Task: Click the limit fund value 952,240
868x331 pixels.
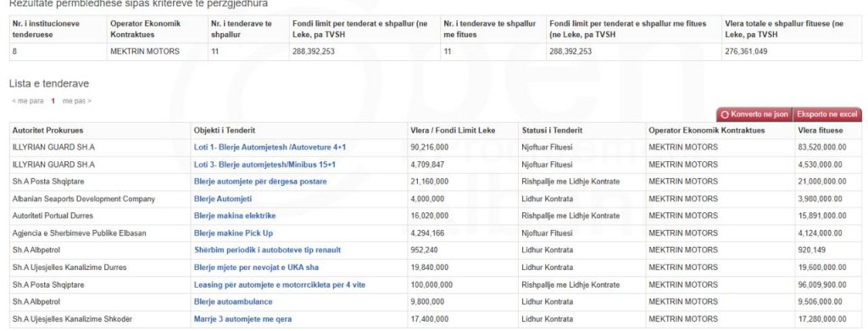Action: click(x=424, y=250)
